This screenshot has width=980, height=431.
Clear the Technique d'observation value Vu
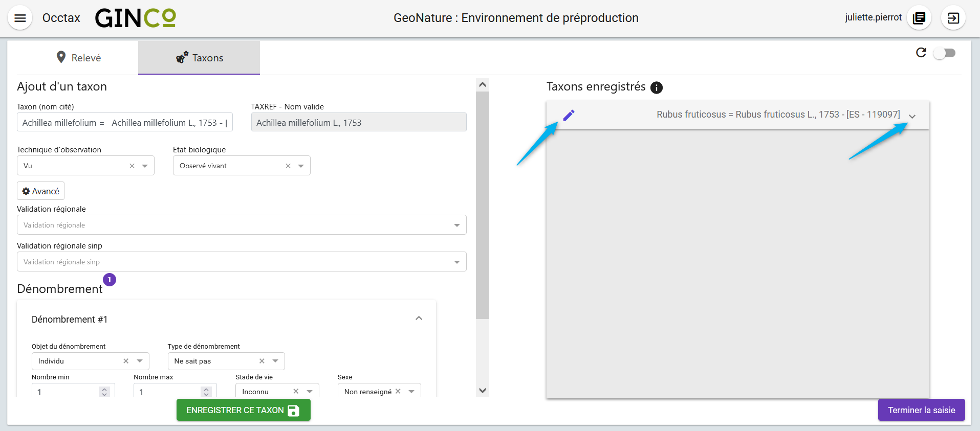point(132,166)
